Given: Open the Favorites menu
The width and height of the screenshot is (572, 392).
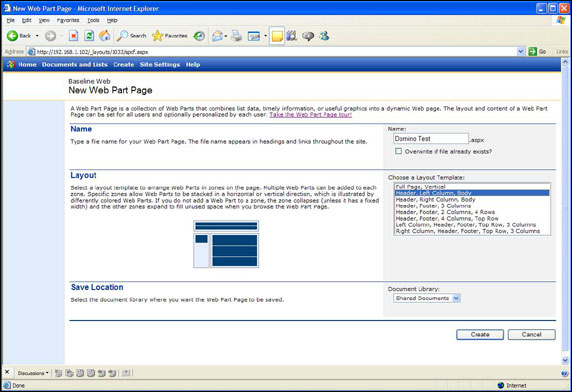Looking at the screenshot, I should [68, 20].
